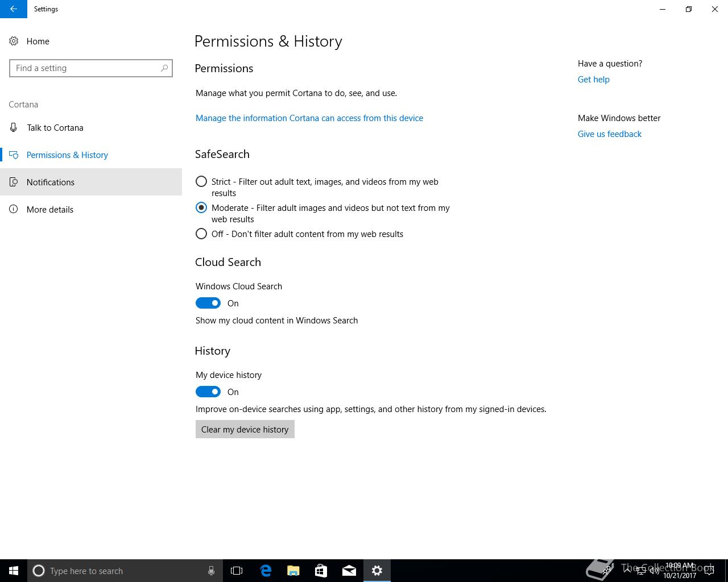Viewport: 728px width, 582px height.
Task: Click the info icon beside More details
Action: pyautogui.click(x=14, y=209)
